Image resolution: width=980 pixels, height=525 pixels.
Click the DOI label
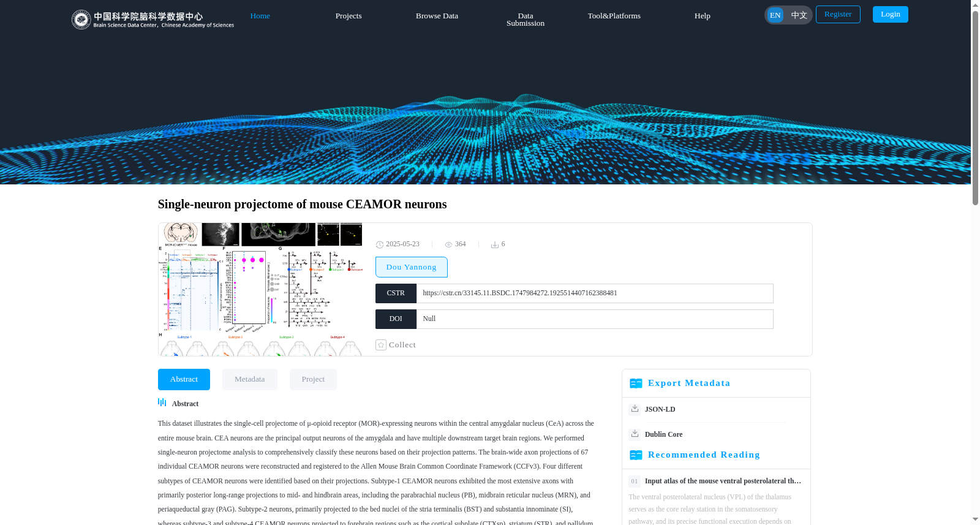coord(396,319)
